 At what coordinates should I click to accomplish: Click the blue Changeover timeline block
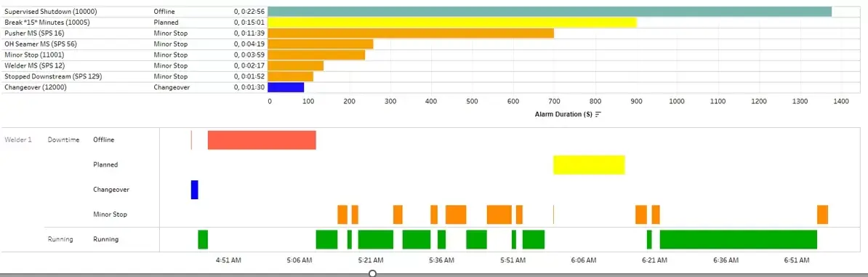pyautogui.click(x=194, y=190)
